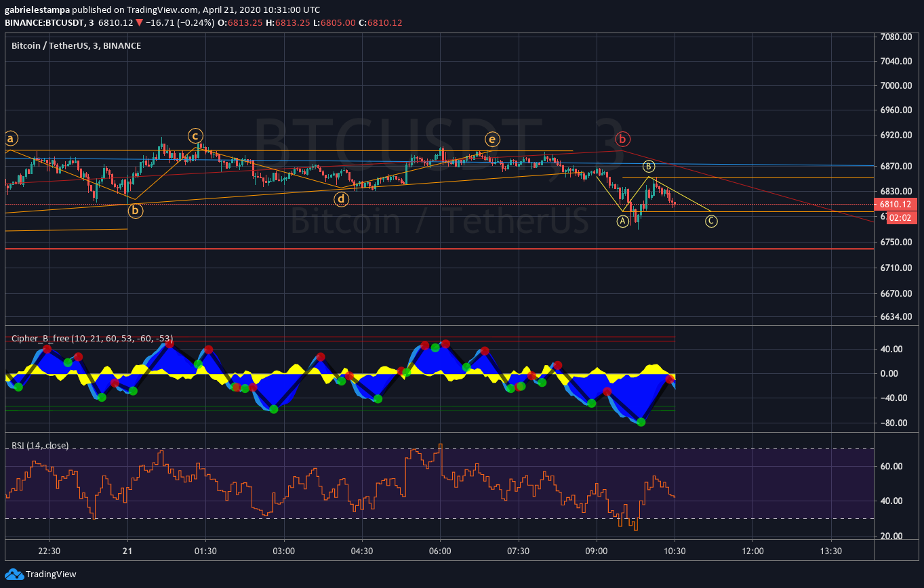This screenshot has width=924, height=588.
Task: Click the 'Bitcoin / TetherUS, 3, BINANCE' chart title
Action: point(77,45)
